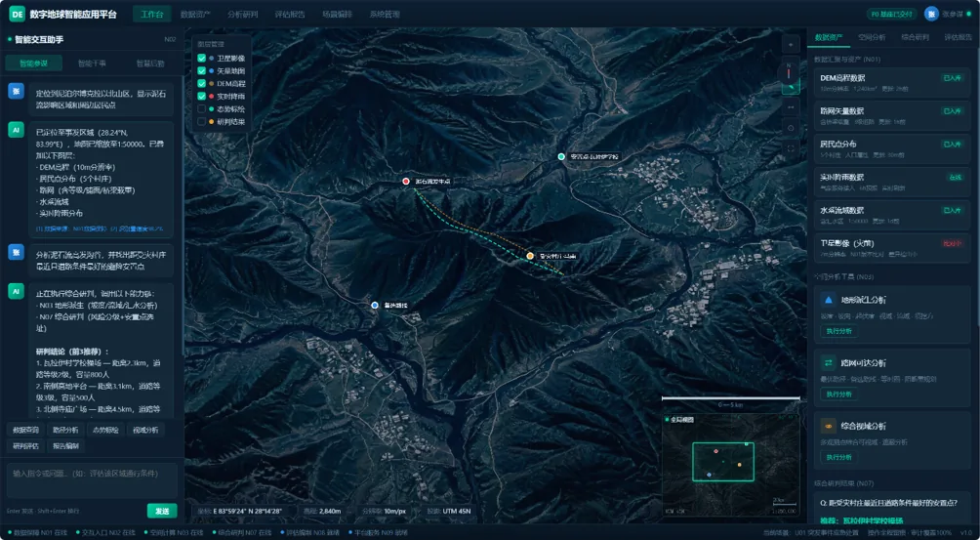Select the 居民点分布 asset card
This screenshot has width=980, height=540.
pos(892,148)
